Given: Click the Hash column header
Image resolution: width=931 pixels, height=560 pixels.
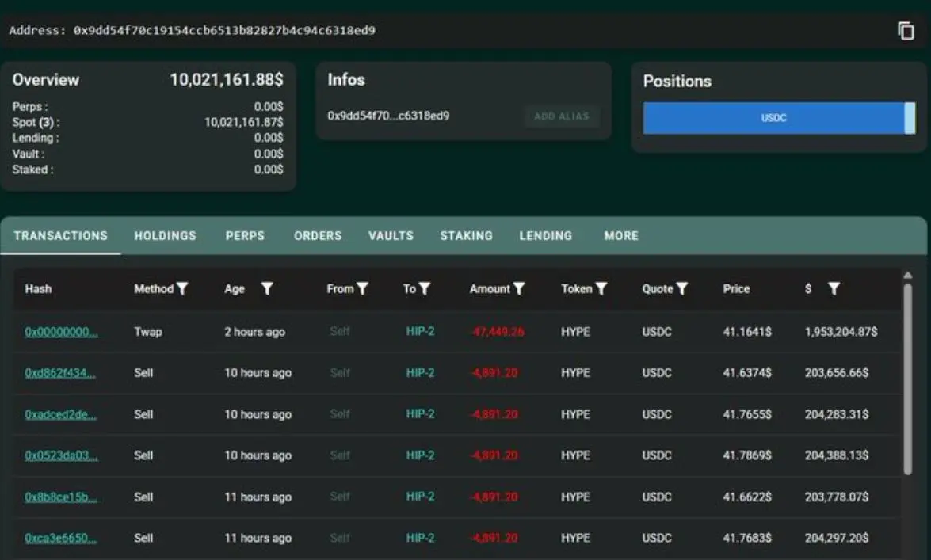Looking at the screenshot, I should [38, 288].
